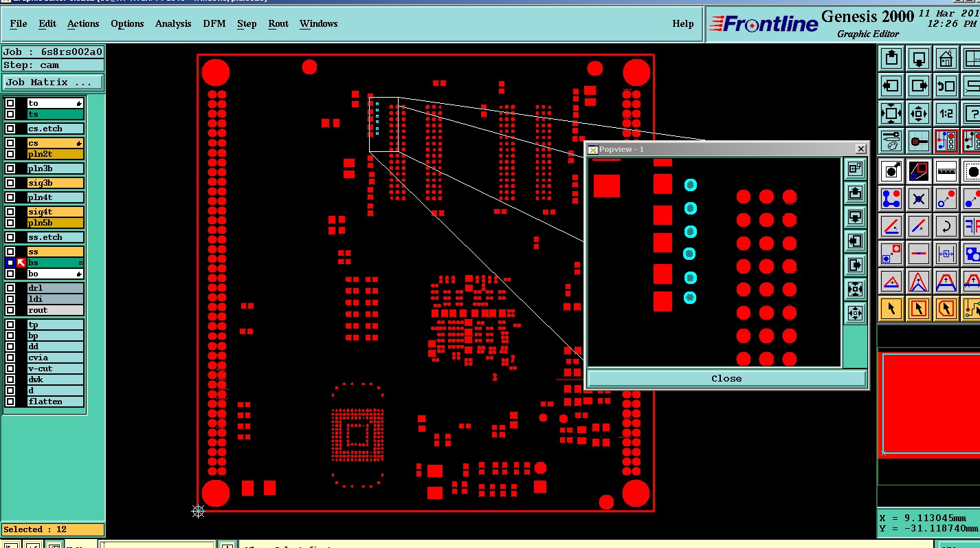The height and width of the screenshot is (548, 980).
Task: Select the blue connected-nodes edit tool
Action: pyautogui.click(x=891, y=198)
